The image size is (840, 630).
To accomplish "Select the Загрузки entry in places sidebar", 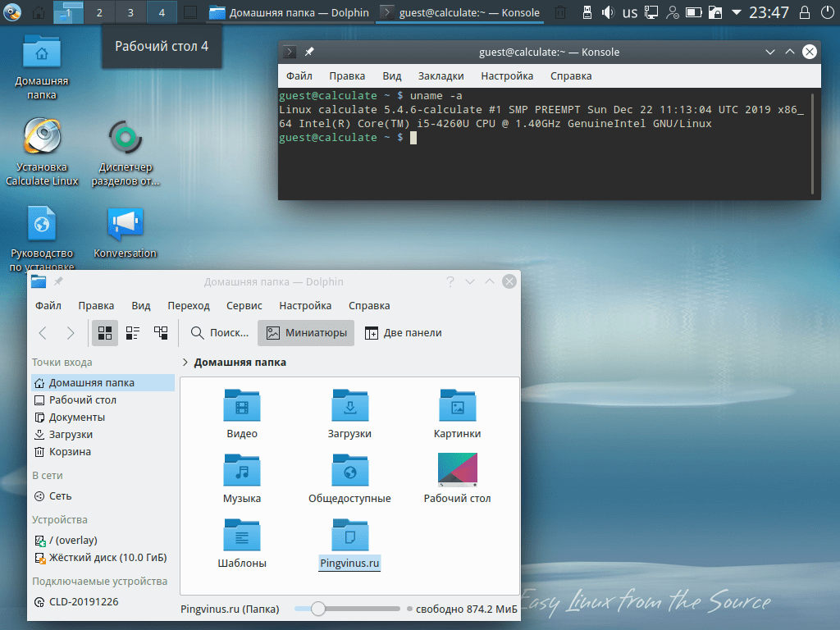I will tap(71, 435).
